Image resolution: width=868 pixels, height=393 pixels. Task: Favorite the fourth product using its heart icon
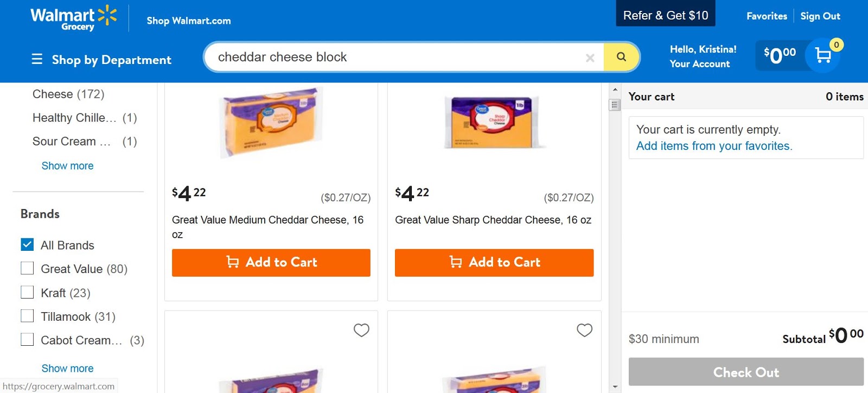point(584,330)
